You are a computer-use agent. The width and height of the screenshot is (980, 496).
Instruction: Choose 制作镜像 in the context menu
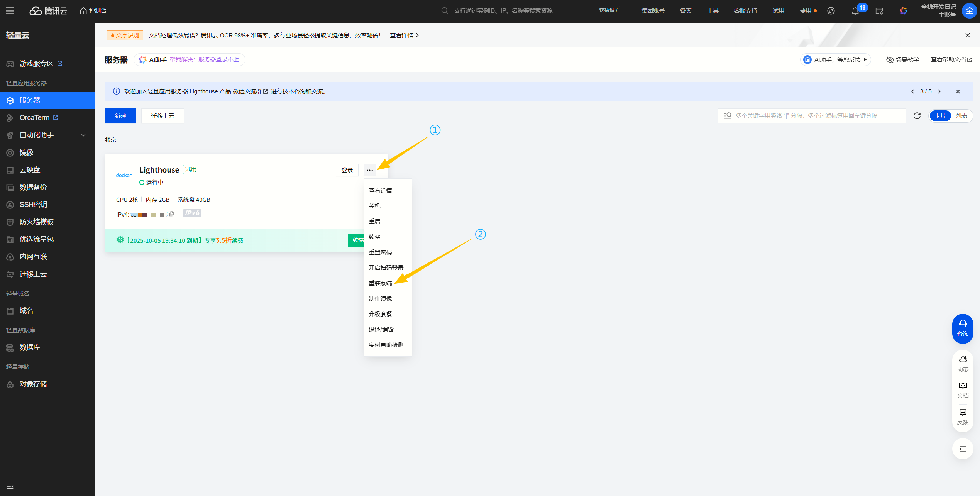[380, 299]
